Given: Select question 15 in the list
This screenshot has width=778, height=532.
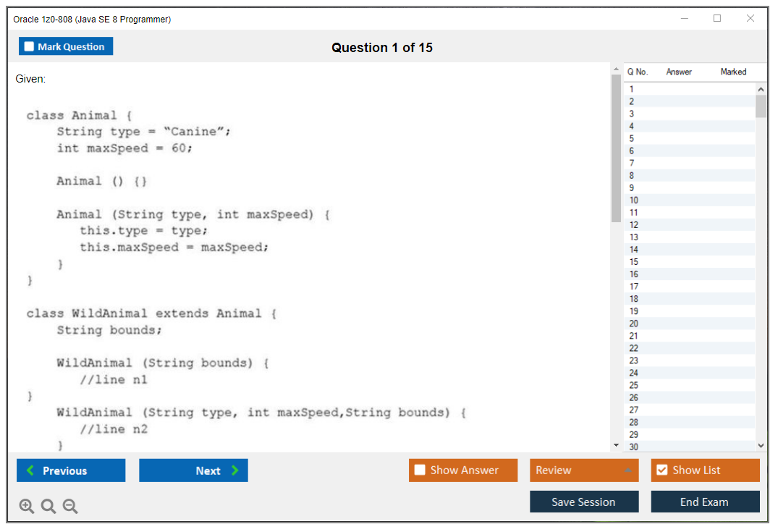Looking at the screenshot, I should point(634,262).
